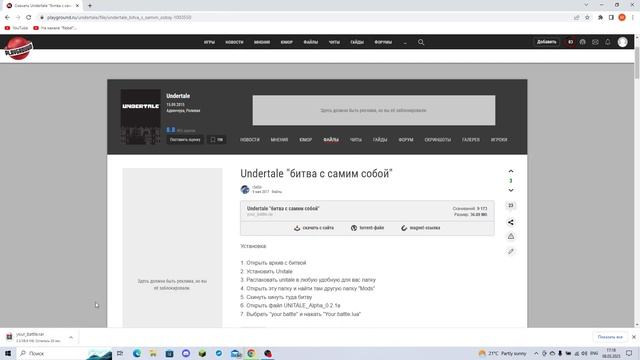Open the Undertale game title link
The image size is (640, 360).
178,96
